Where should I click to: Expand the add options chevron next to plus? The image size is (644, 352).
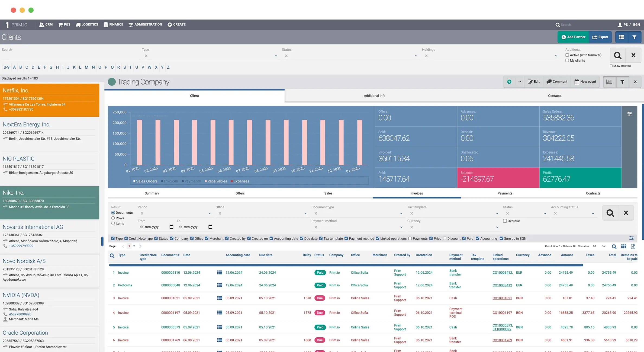tap(520, 82)
